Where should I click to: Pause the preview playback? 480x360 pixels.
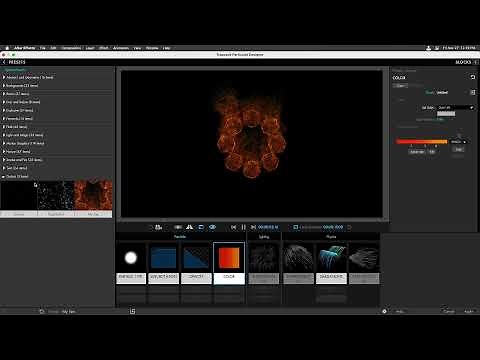[x=244, y=227]
